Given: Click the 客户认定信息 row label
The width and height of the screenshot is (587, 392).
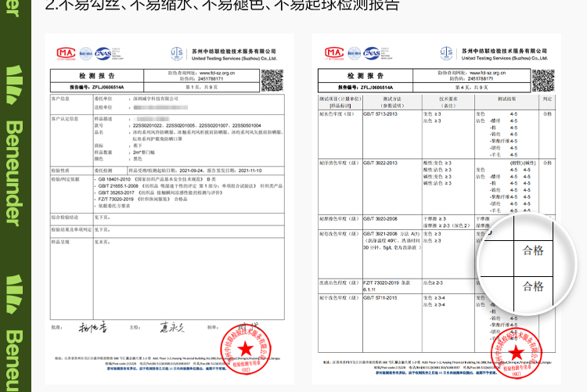Looking at the screenshot, I should pos(65,119).
